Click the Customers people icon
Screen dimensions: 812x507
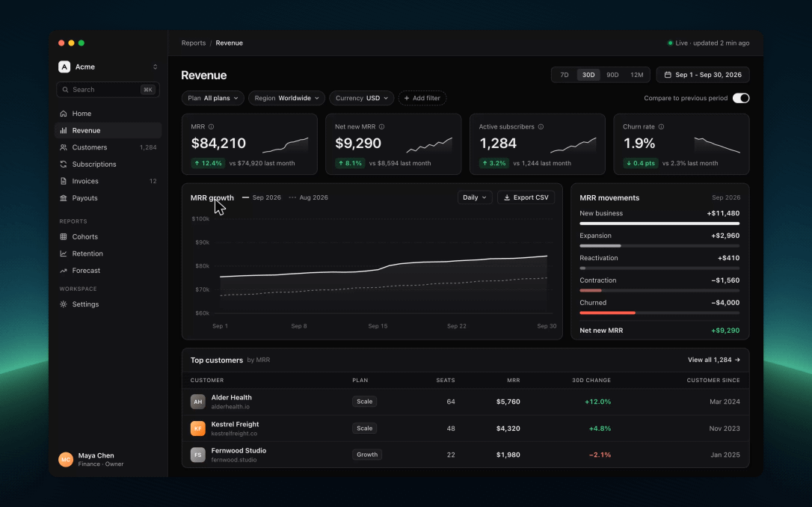(x=63, y=147)
